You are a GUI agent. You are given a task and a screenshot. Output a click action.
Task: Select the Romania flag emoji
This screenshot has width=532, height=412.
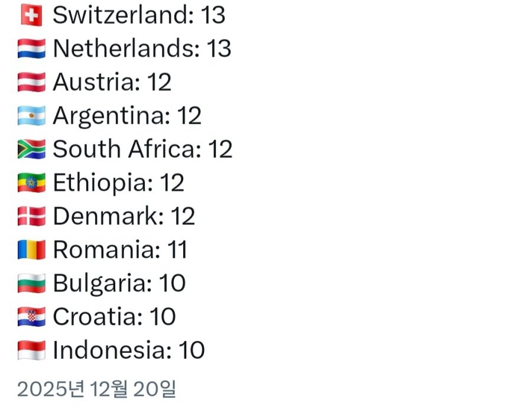pos(31,250)
